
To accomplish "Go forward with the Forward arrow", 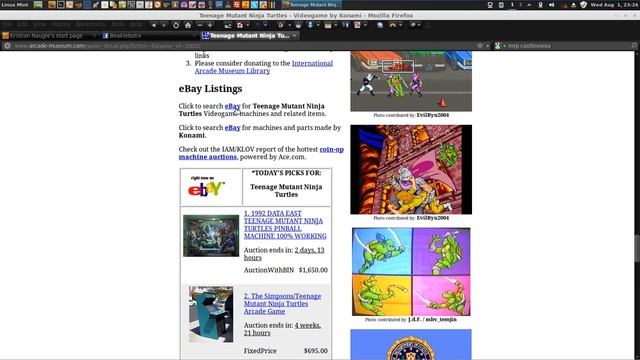I will (164, 25).
